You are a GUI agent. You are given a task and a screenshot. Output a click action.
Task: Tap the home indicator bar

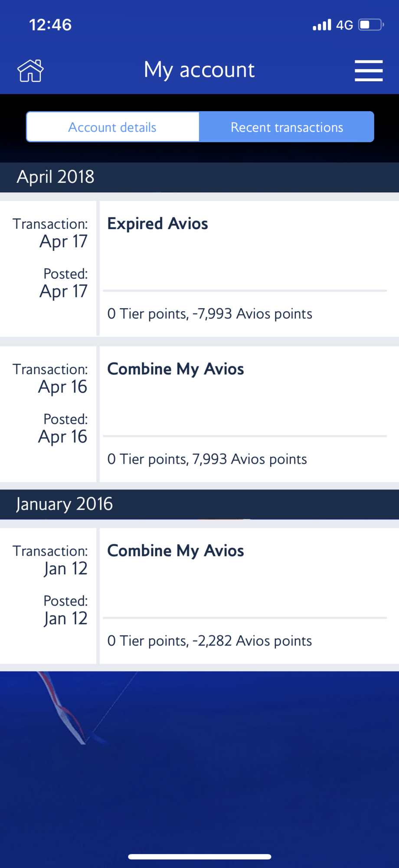coord(199,857)
